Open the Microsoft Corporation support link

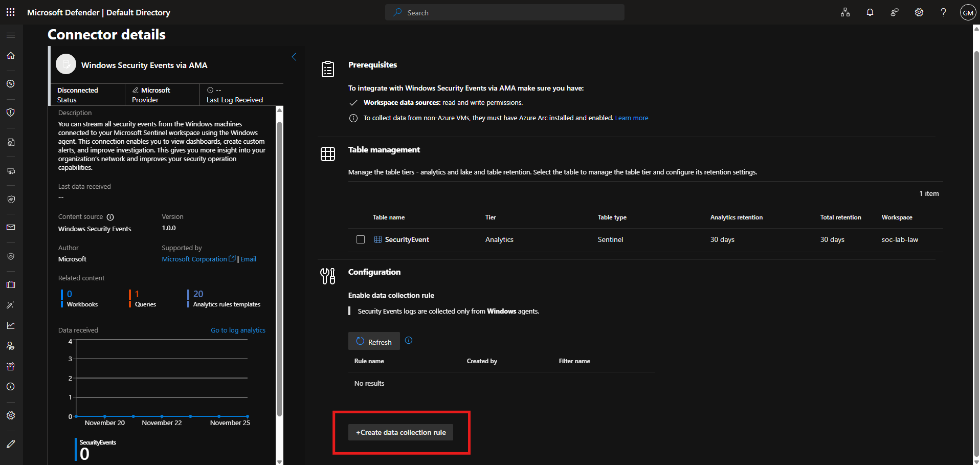click(x=198, y=259)
